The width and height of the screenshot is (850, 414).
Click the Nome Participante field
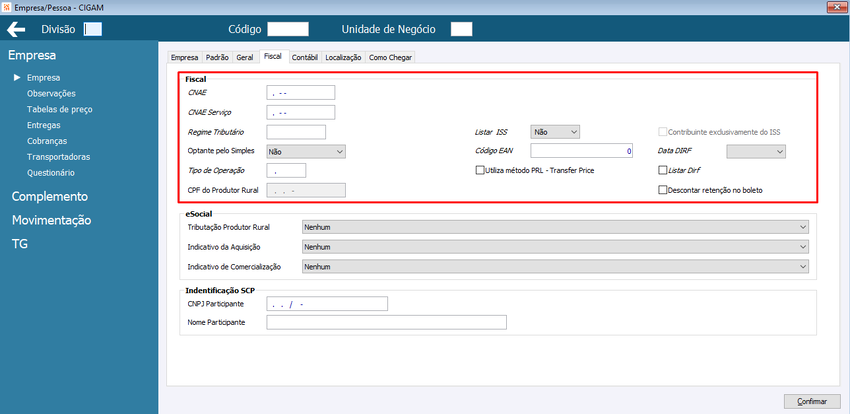387,322
